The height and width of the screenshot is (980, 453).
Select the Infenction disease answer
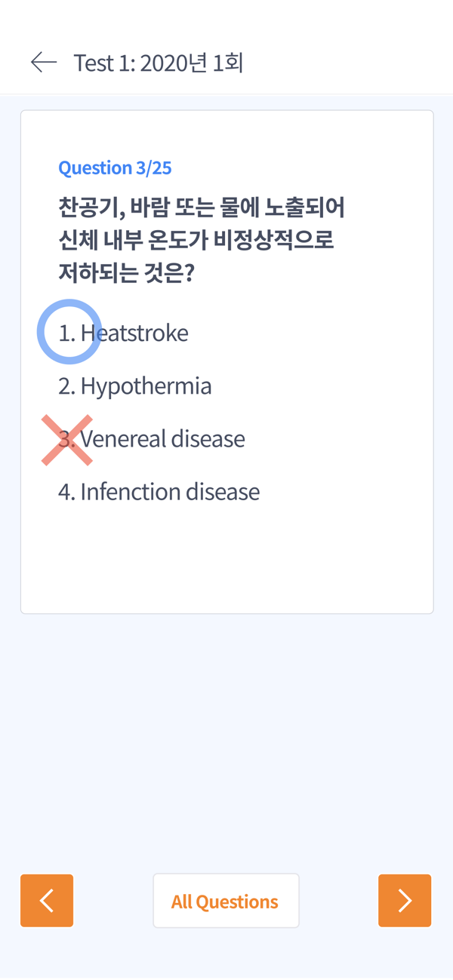(170, 492)
